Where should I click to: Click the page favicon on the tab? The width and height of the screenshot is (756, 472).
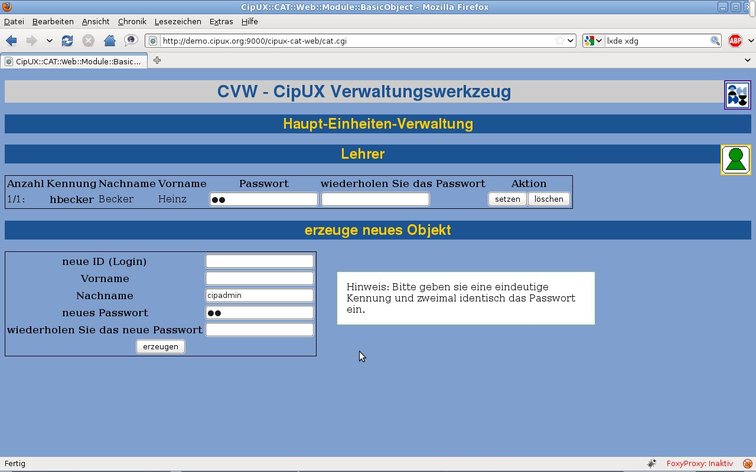click(x=9, y=61)
